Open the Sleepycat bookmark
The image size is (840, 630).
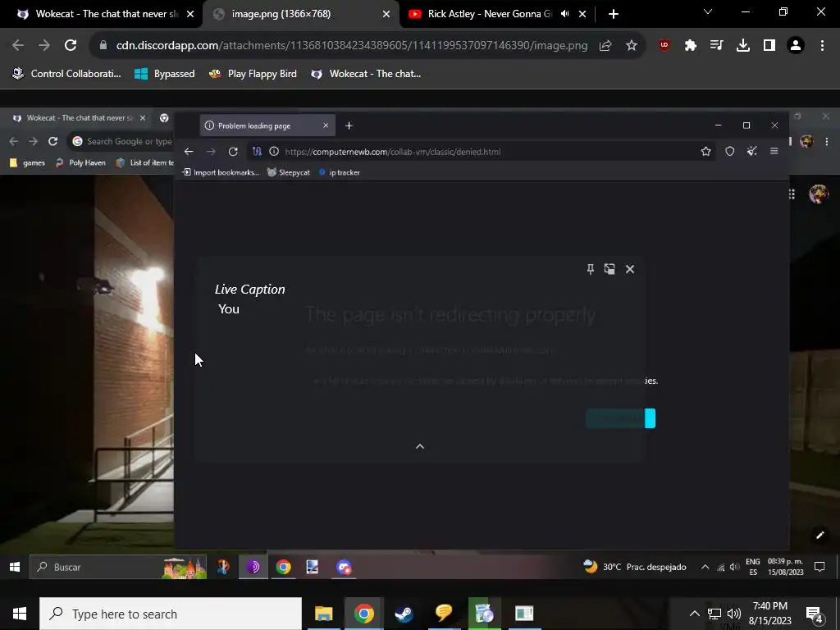coord(289,172)
